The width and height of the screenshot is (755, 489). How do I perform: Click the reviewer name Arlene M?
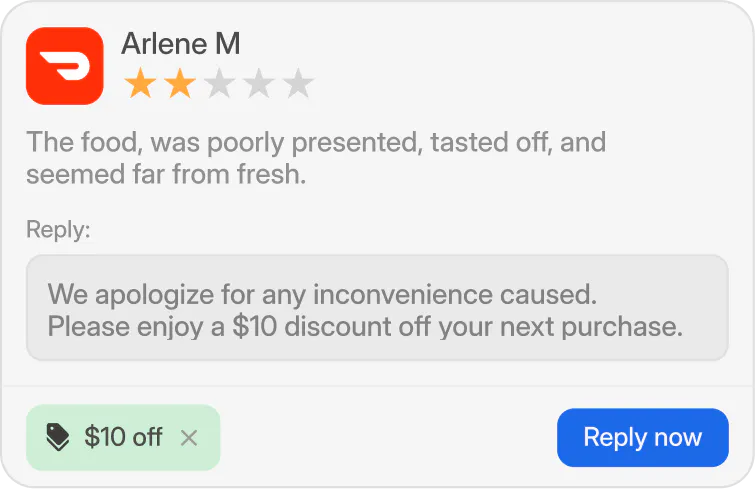(180, 44)
